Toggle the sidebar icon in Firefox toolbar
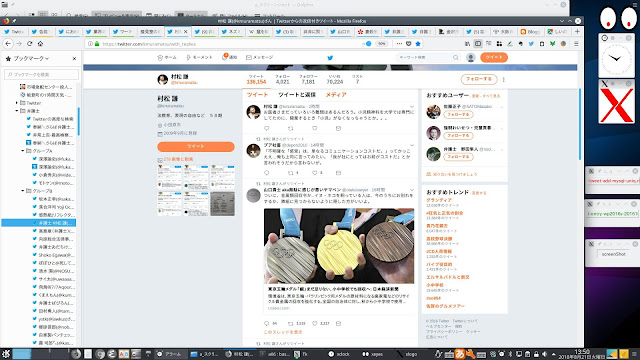The height and width of the screenshot is (360, 640). (478, 44)
